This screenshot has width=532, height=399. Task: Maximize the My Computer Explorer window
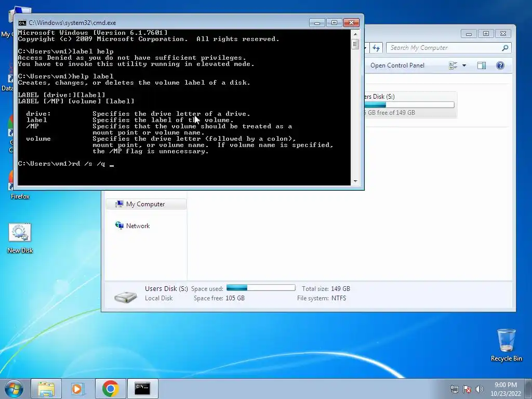click(x=486, y=34)
